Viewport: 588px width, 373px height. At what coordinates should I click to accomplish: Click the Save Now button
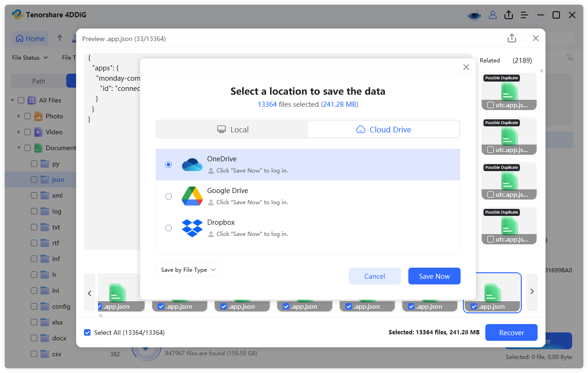[434, 276]
